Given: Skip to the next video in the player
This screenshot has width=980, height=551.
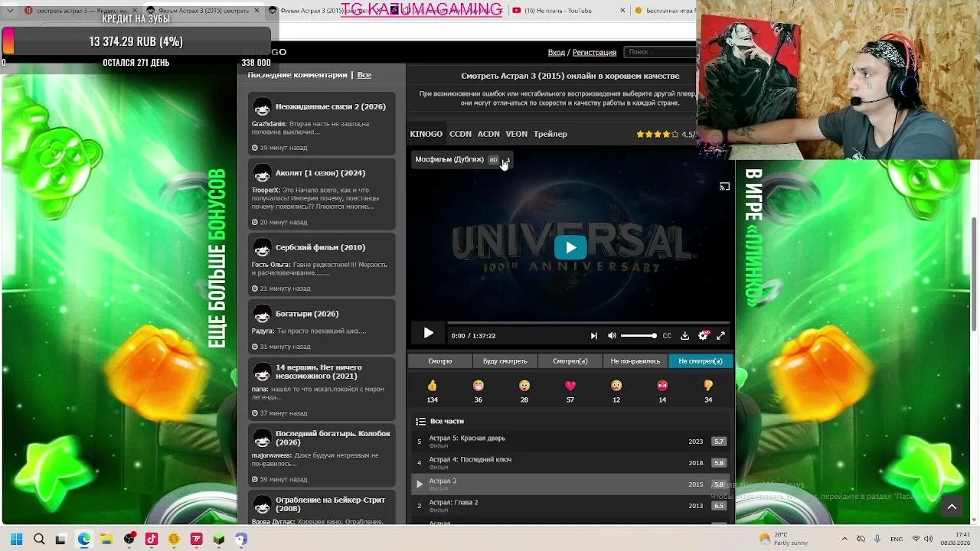Looking at the screenshot, I should (593, 335).
